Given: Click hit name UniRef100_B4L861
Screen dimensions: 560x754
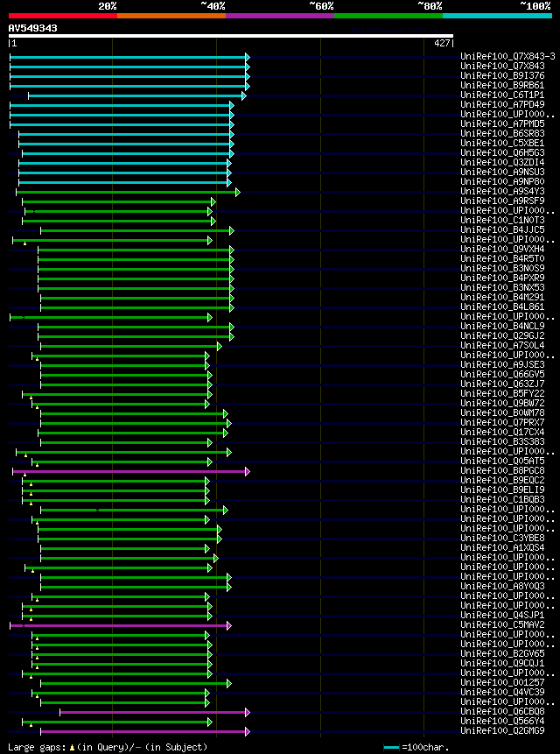Looking at the screenshot, I should click(502, 307).
